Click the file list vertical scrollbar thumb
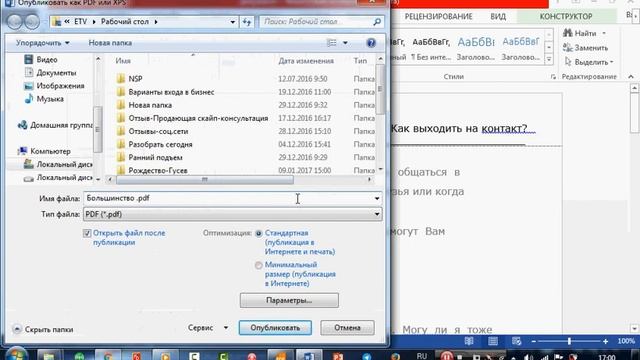This screenshot has height=360, width=640. pos(380,89)
